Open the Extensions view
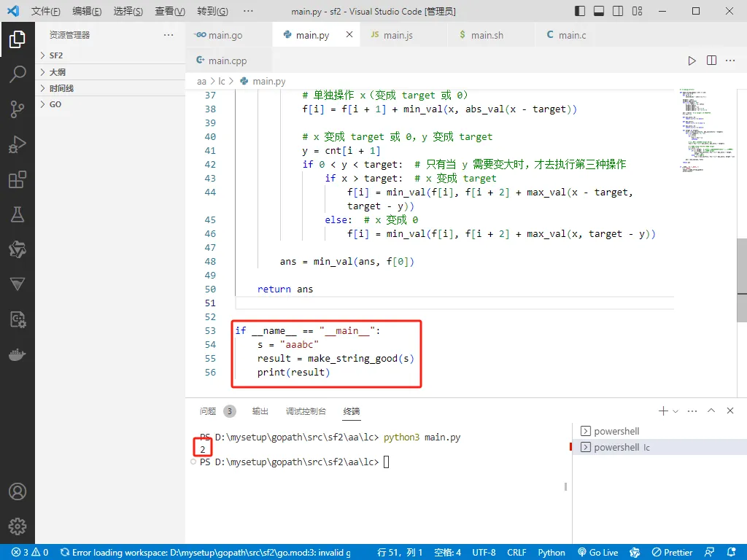This screenshot has height=560, width=747. tap(18, 179)
